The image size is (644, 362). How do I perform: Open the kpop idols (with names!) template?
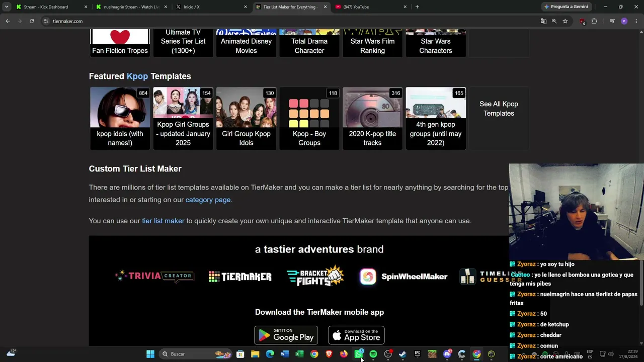[120, 118]
